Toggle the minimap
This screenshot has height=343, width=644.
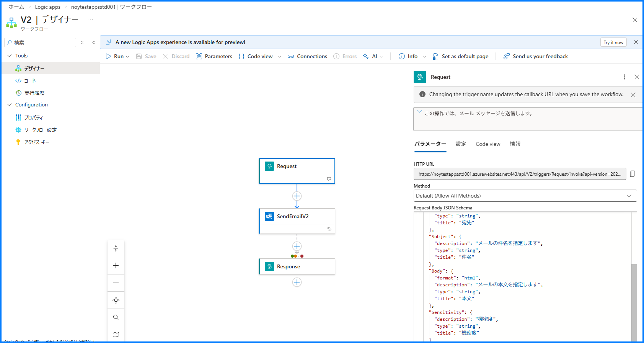116,334
